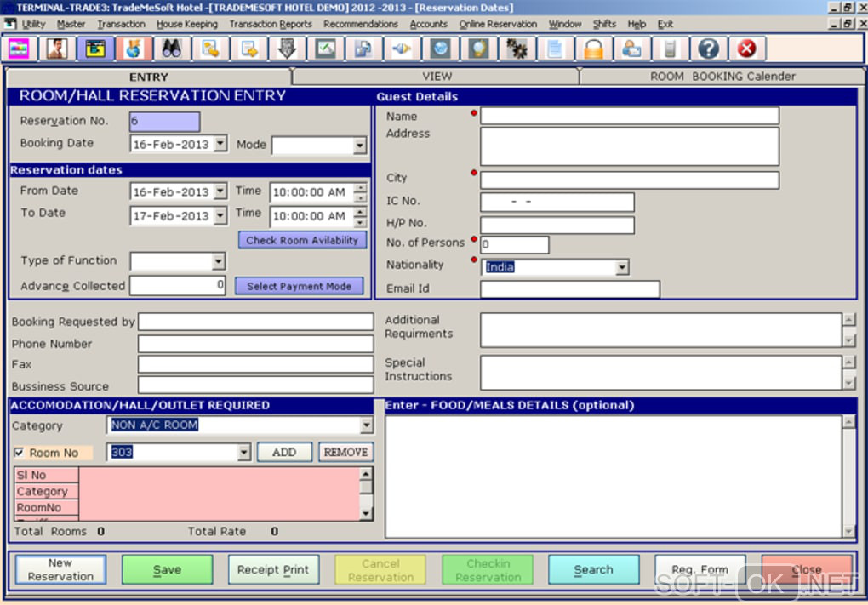868x605 pixels.
Task: Open the Transaction Reports menu
Action: (271, 24)
